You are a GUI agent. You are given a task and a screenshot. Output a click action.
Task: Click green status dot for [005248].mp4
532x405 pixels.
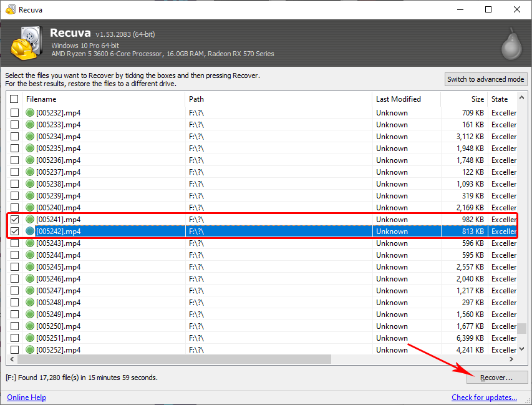coord(30,303)
